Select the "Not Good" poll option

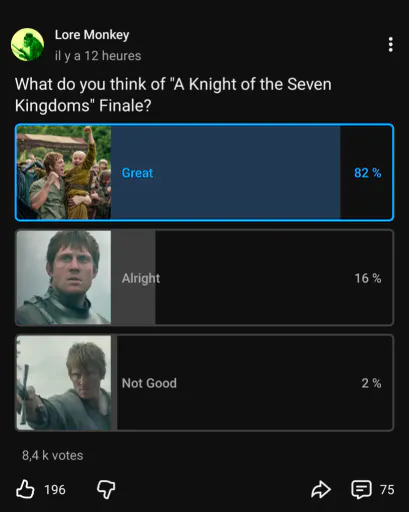point(204,383)
